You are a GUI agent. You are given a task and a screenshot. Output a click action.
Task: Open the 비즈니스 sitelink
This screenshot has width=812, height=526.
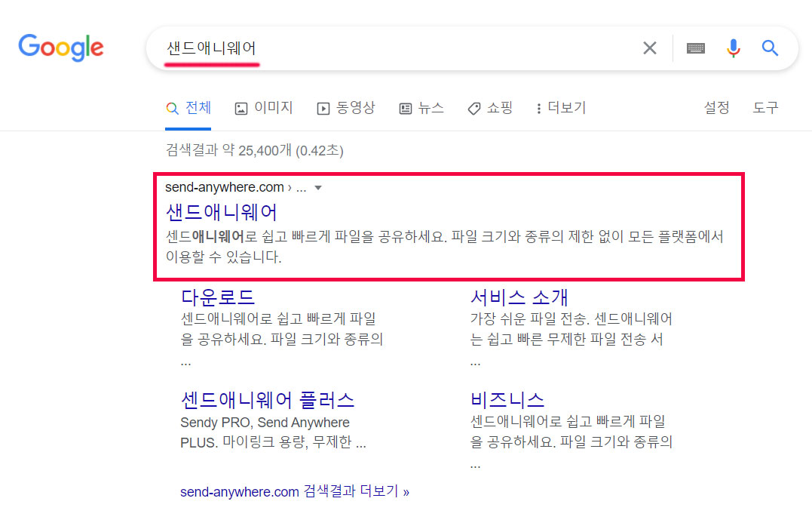(507, 399)
